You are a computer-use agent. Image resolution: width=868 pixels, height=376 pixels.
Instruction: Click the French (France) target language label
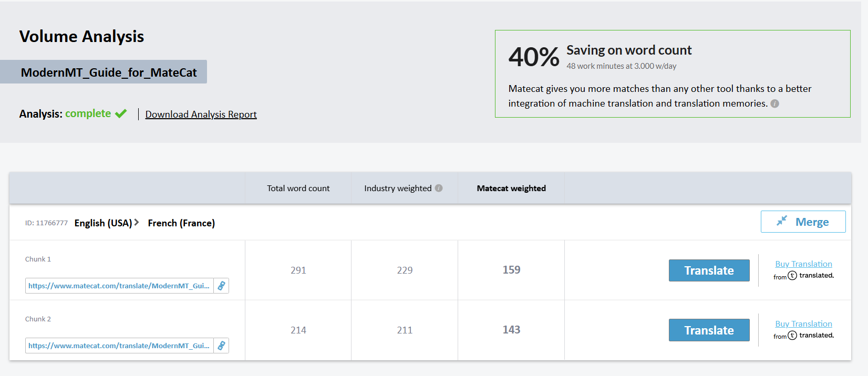[181, 223]
